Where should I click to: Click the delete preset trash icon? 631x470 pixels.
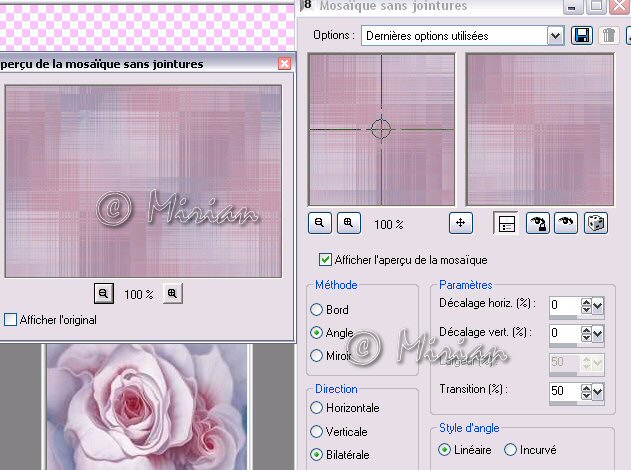pyautogui.click(x=608, y=35)
